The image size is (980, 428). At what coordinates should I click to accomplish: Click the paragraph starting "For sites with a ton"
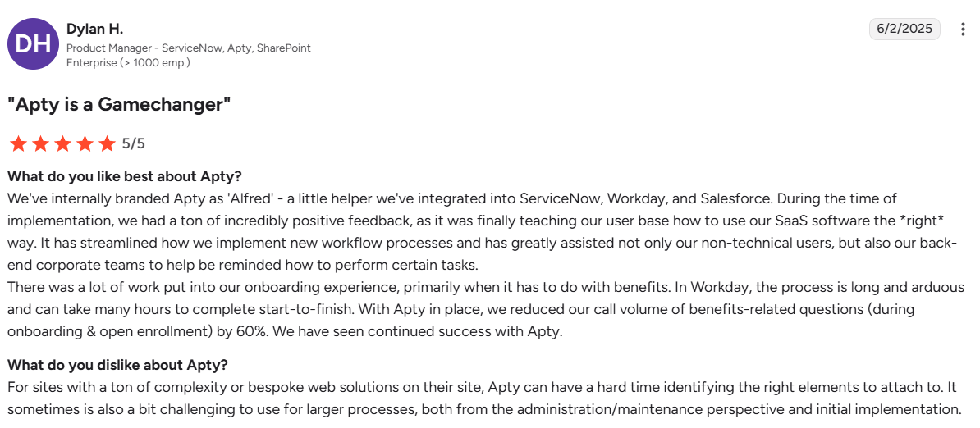484,398
